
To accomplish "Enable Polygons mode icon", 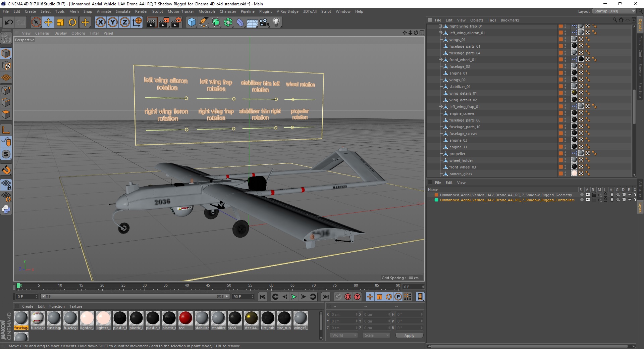I will [x=6, y=114].
